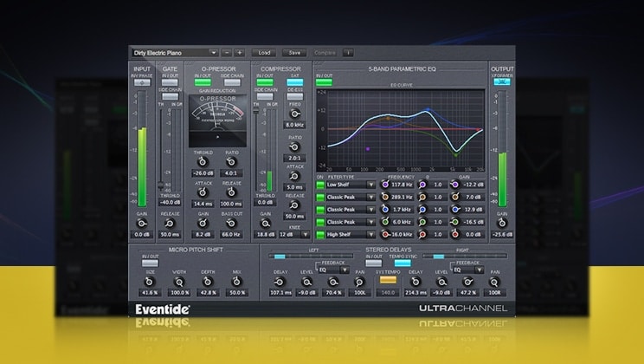Toggle the Output XFORMER button
Viewport: 644px width, 364px height.
[x=502, y=81]
